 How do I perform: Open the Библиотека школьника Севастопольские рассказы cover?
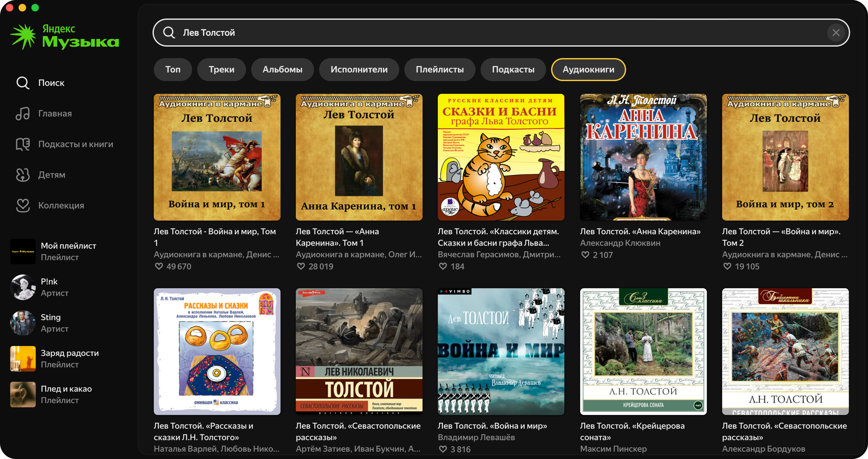click(785, 351)
